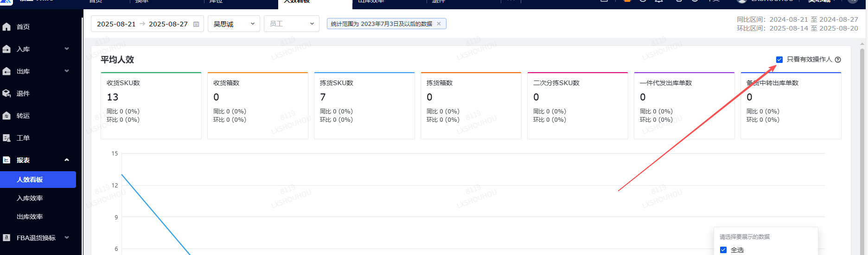Dismiss the 统计范围 notice tag
The width and height of the screenshot is (868, 255).
[439, 24]
